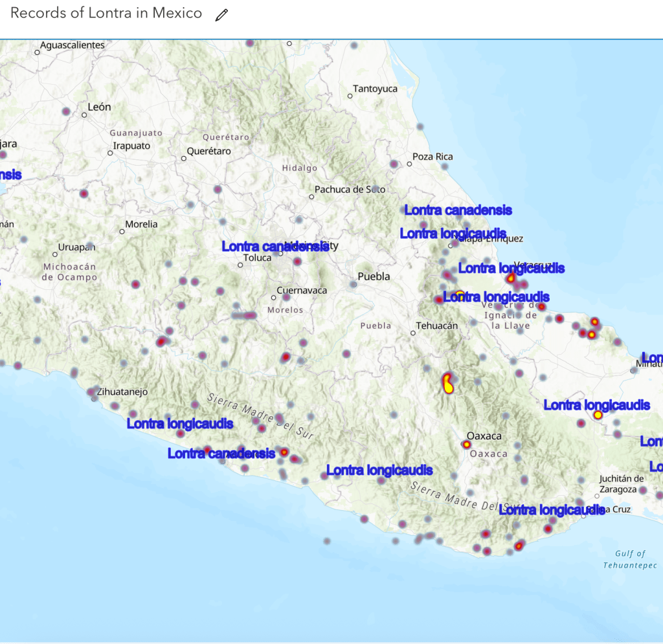Click the pencil edit icon beside the title
The height and width of the screenshot is (644, 663).
tap(221, 16)
